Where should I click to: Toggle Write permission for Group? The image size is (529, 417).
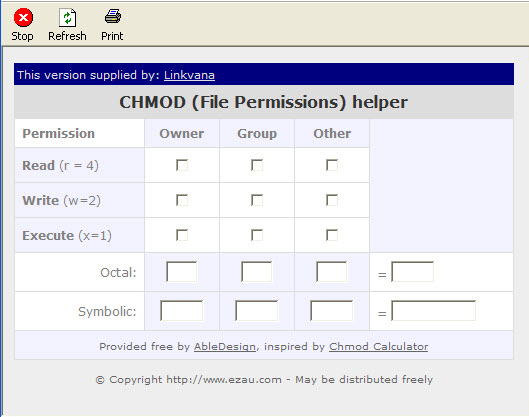click(x=257, y=200)
